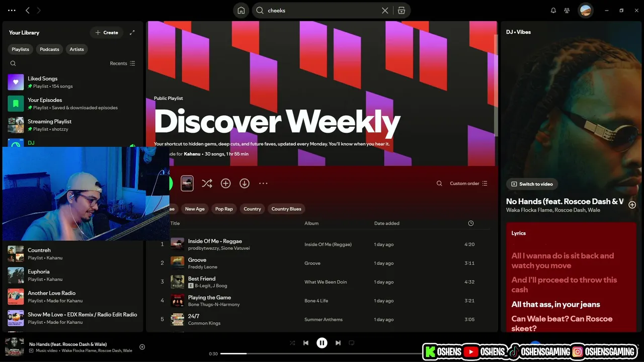The image size is (644, 362).
Task: Skip to previous track
Action: click(x=306, y=343)
